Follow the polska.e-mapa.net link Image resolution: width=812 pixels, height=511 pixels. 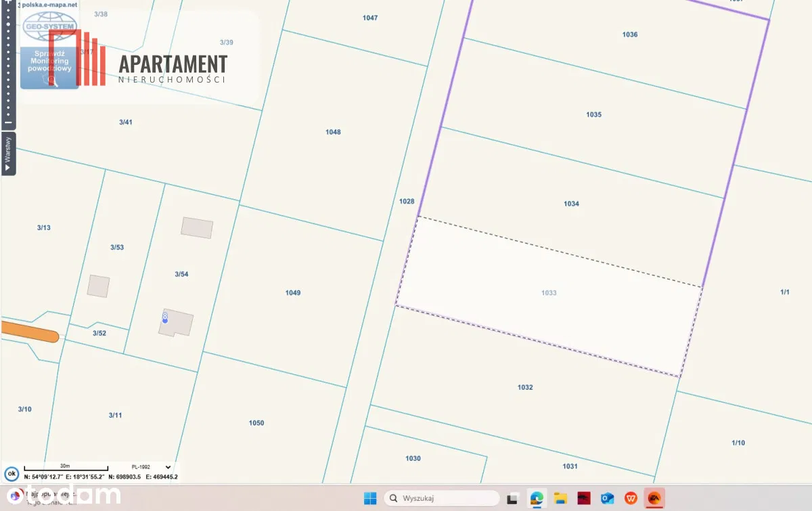pos(49,4)
